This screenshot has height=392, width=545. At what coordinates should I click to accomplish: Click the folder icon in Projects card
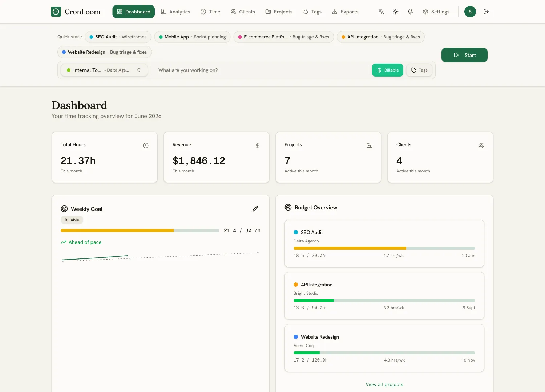[370, 146]
